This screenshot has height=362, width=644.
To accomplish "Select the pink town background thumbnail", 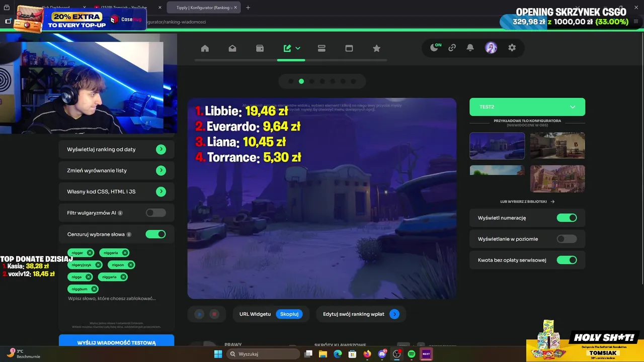I will pos(557,178).
